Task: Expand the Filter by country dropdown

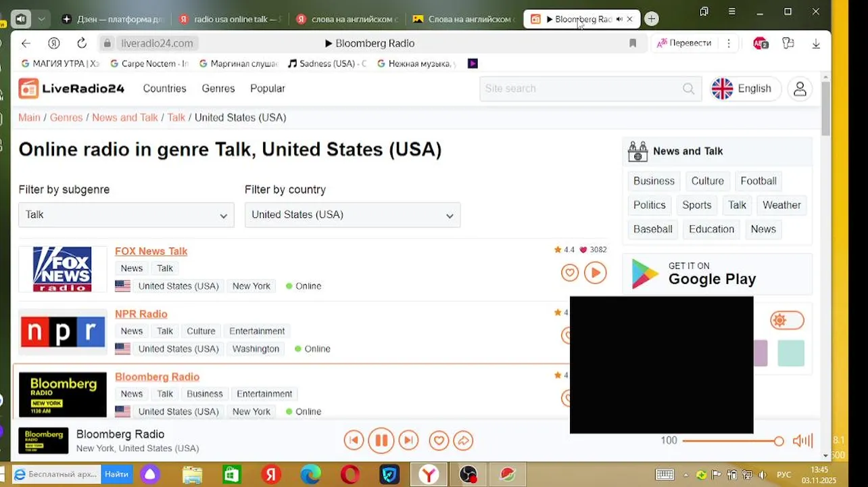Action: tap(352, 215)
